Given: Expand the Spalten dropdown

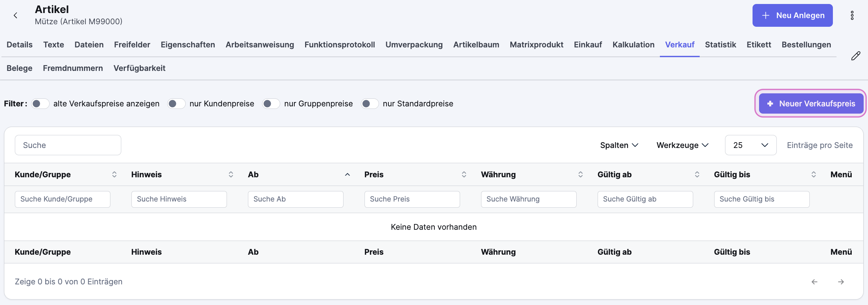Looking at the screenshot, I should [x=619, y=145].
